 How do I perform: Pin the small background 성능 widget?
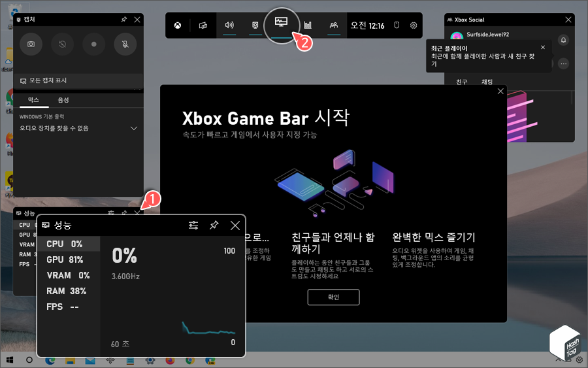[x=124, y=212]
